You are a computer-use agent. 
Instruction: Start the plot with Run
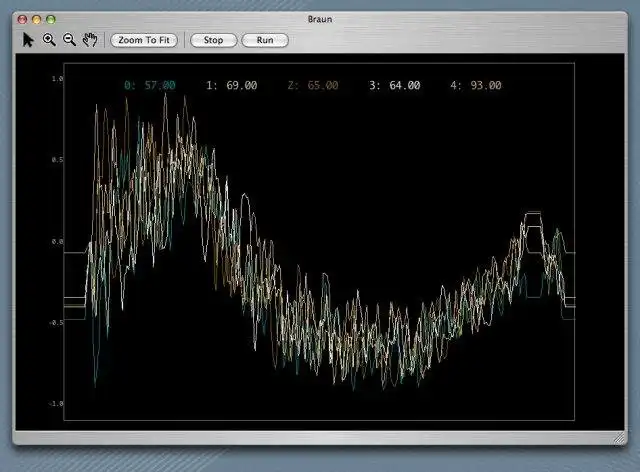click(265, 40)
